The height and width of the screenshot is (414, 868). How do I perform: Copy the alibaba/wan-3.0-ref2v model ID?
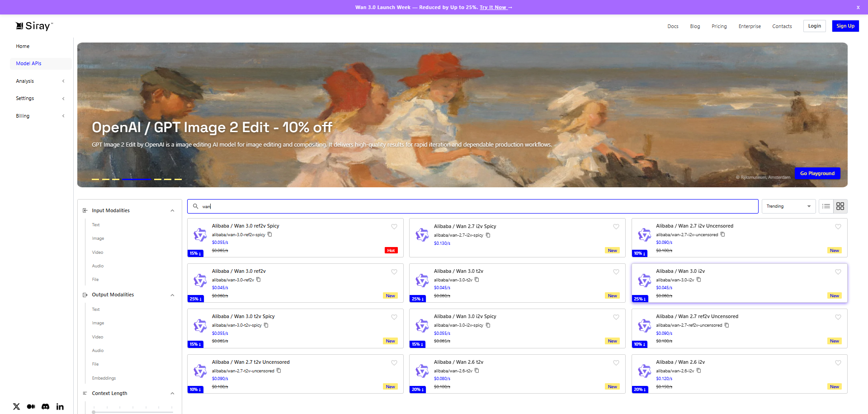[x=259, y=280]
